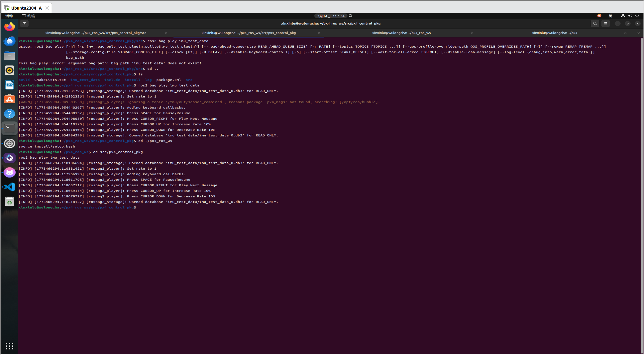Expand the terminal tab list chevron
644x355 pixels.
(638, 33)
